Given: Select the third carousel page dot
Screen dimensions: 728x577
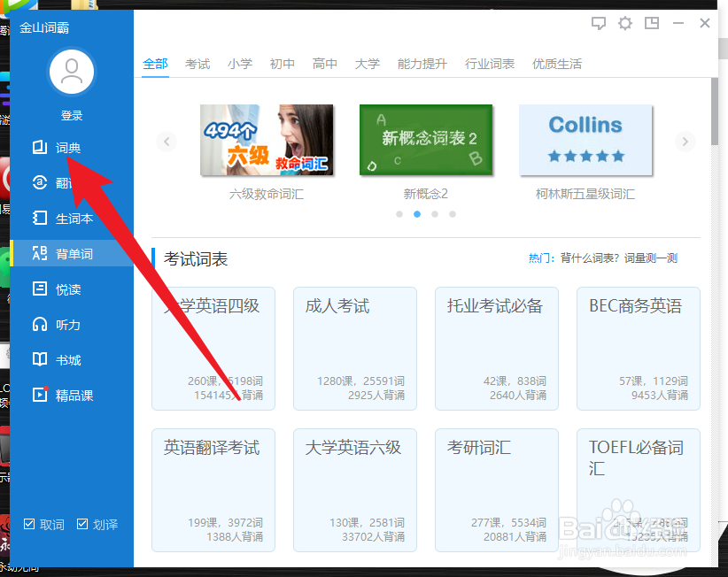Looking at the screenshot, I should 435,214.
